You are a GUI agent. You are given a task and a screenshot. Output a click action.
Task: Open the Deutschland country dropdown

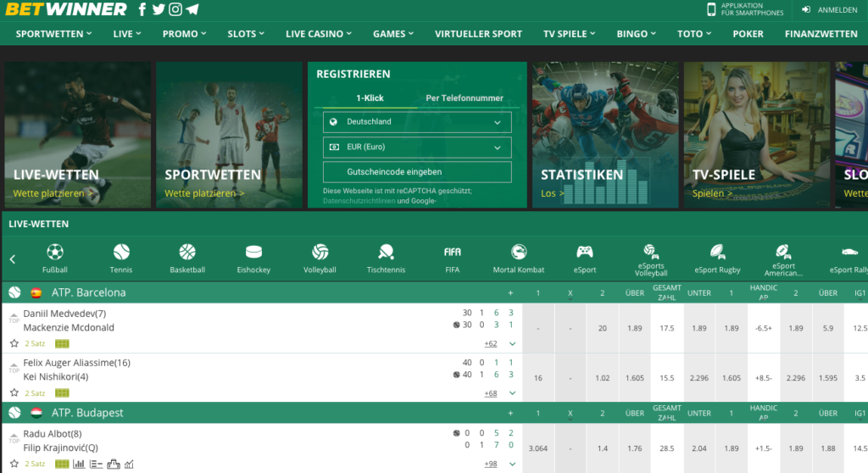click(x=417, y=122)
